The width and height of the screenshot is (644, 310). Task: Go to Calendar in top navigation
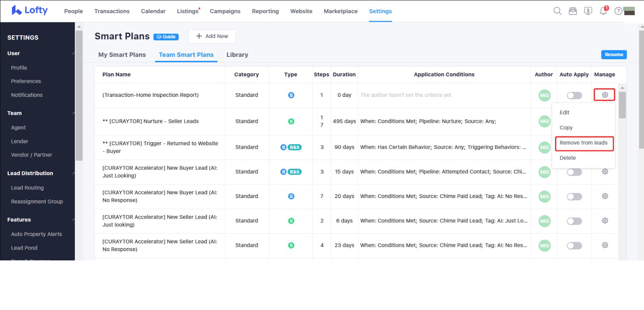[153, 11]
